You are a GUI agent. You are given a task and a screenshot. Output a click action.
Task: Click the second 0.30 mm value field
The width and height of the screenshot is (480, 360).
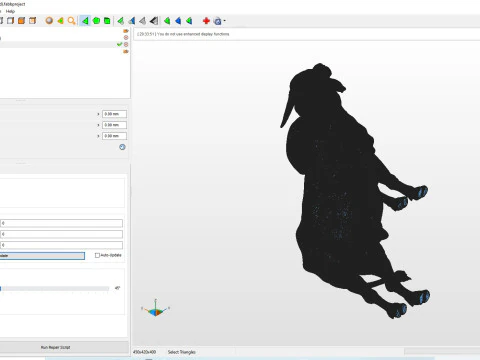tap(114, 125)
